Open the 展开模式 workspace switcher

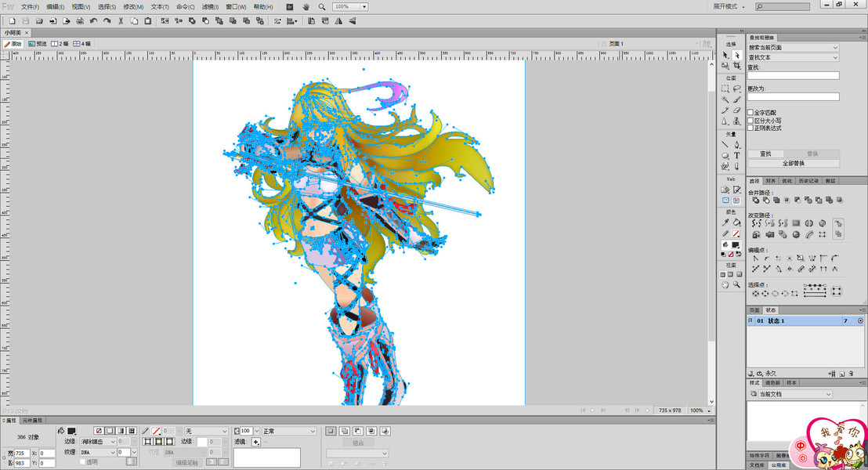pyautogui.click(x=729, y=6)
